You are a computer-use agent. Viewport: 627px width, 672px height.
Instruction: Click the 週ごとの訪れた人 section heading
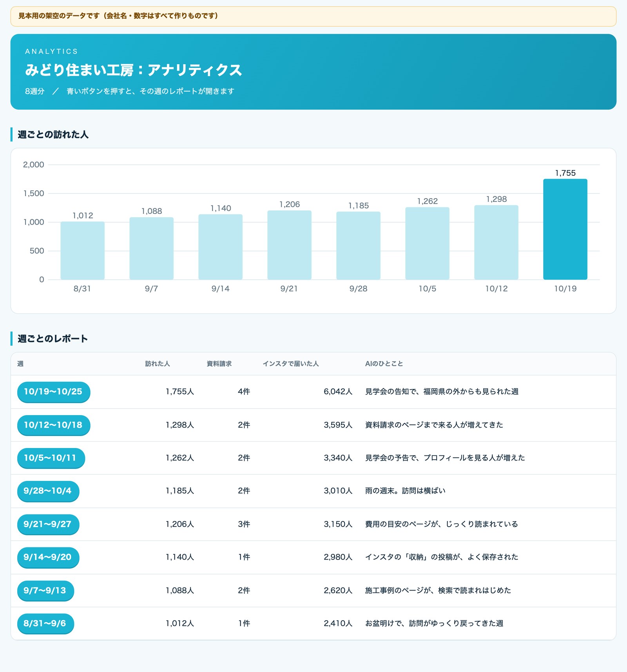53,134
